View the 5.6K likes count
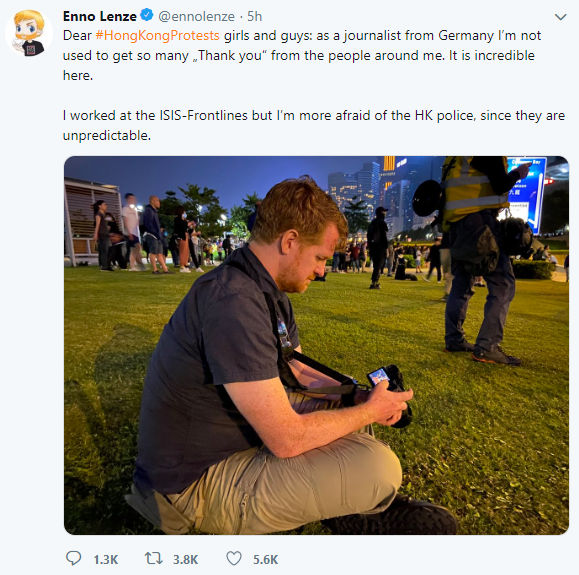579x575 pixels. [265, 559]
